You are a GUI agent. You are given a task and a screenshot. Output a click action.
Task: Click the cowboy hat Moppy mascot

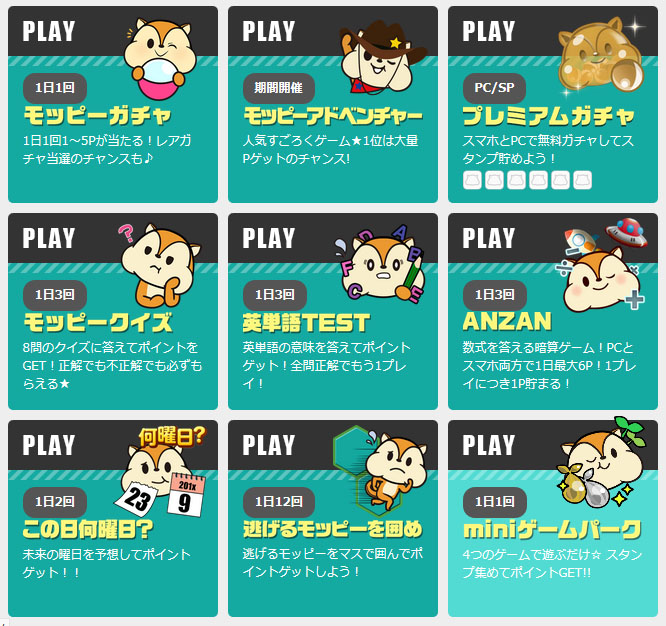(383, 56)
